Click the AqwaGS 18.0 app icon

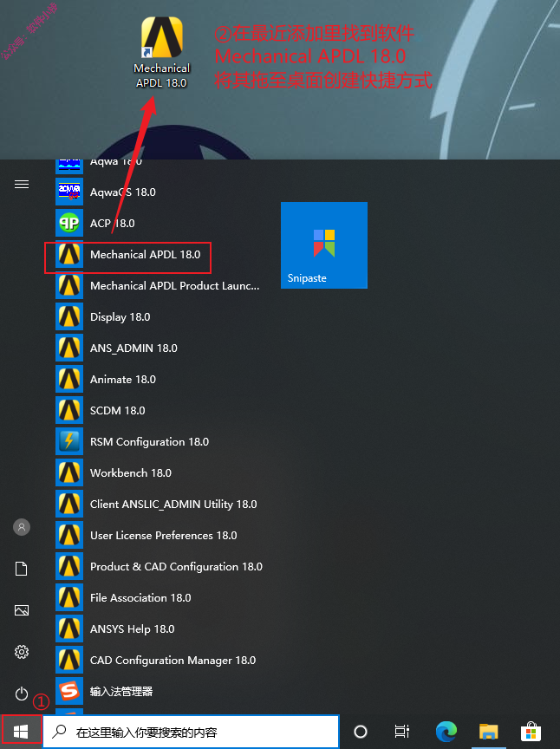click(x=69, y=192)
